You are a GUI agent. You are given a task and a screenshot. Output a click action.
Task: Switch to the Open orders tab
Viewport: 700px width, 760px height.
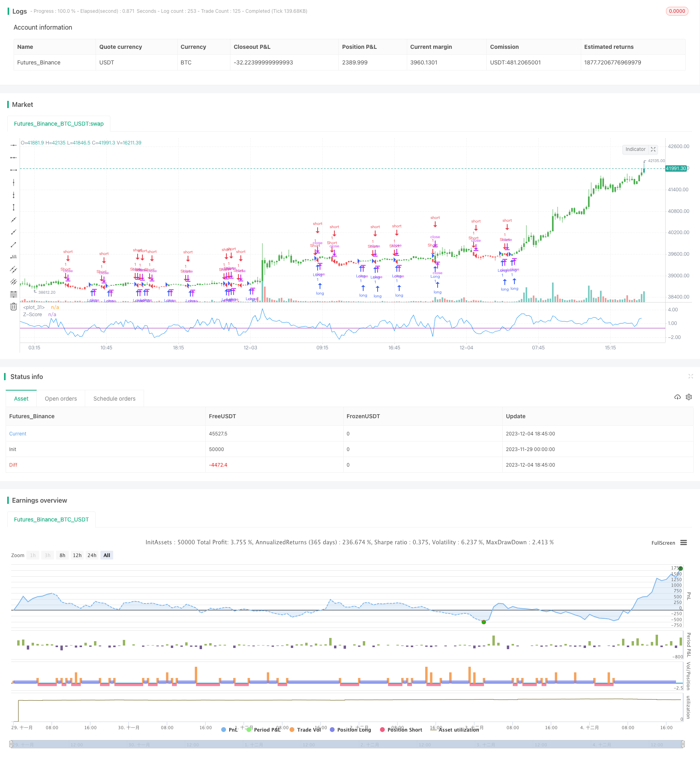click(61, 399)
